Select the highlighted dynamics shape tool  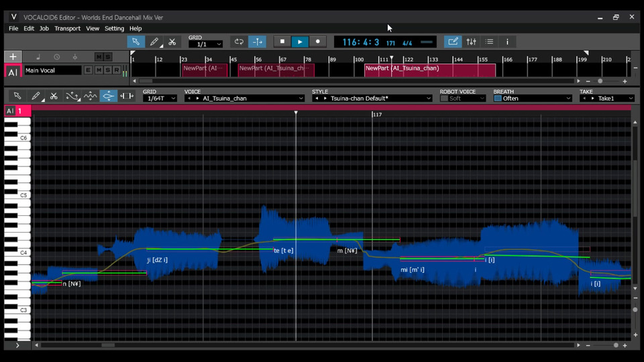tap(109, 96)
